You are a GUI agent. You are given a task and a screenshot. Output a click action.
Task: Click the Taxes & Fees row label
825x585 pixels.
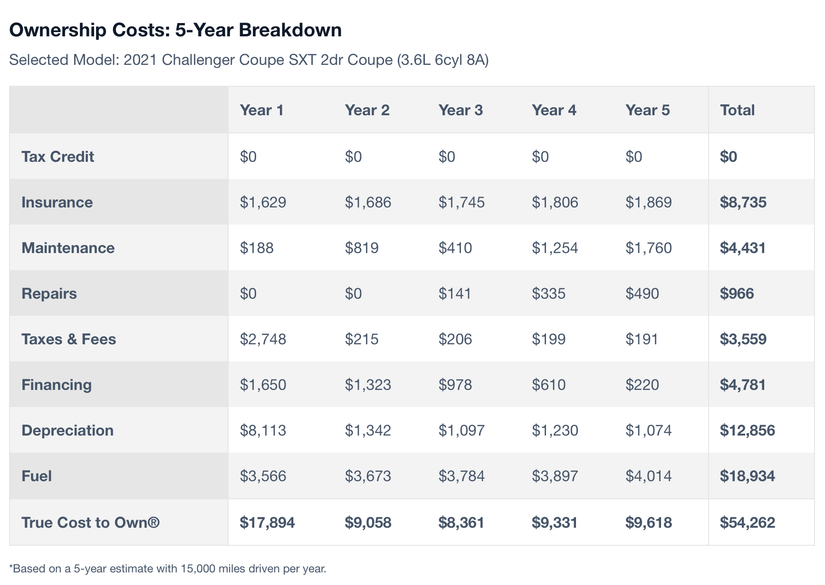69,339
